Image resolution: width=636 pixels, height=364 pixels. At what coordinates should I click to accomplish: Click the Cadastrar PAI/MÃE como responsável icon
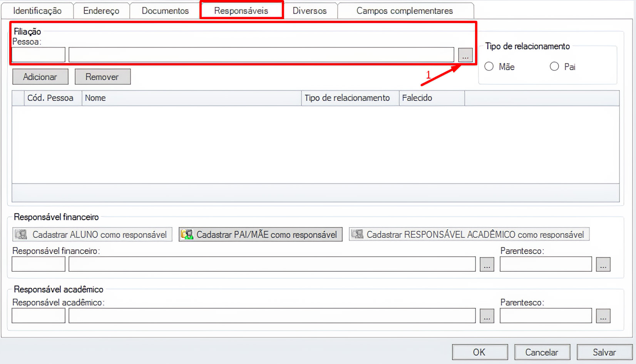pyautogui.click(x=187, y=234)
